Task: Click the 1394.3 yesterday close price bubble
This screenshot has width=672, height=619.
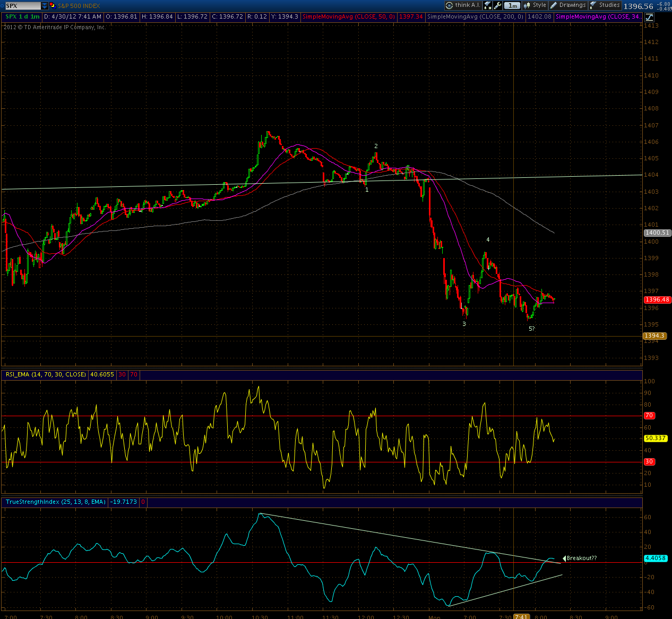Action: click(x=654, y=336)
